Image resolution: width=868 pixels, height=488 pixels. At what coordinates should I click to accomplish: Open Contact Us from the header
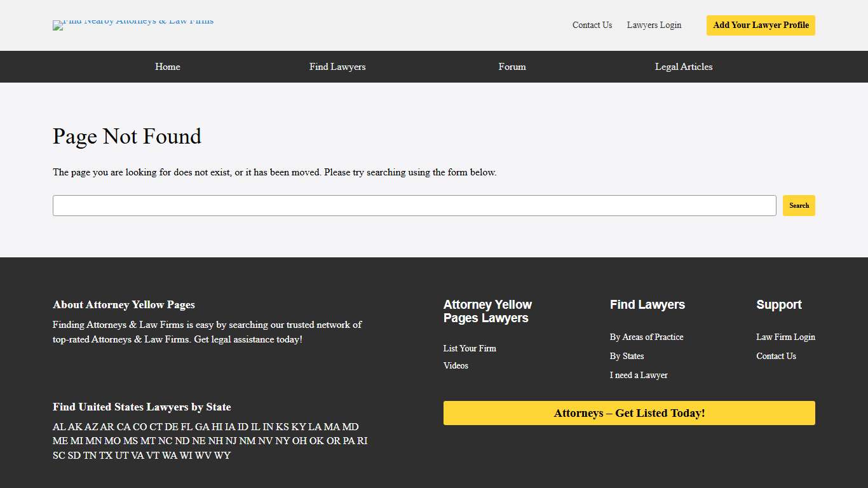point(592,25)
